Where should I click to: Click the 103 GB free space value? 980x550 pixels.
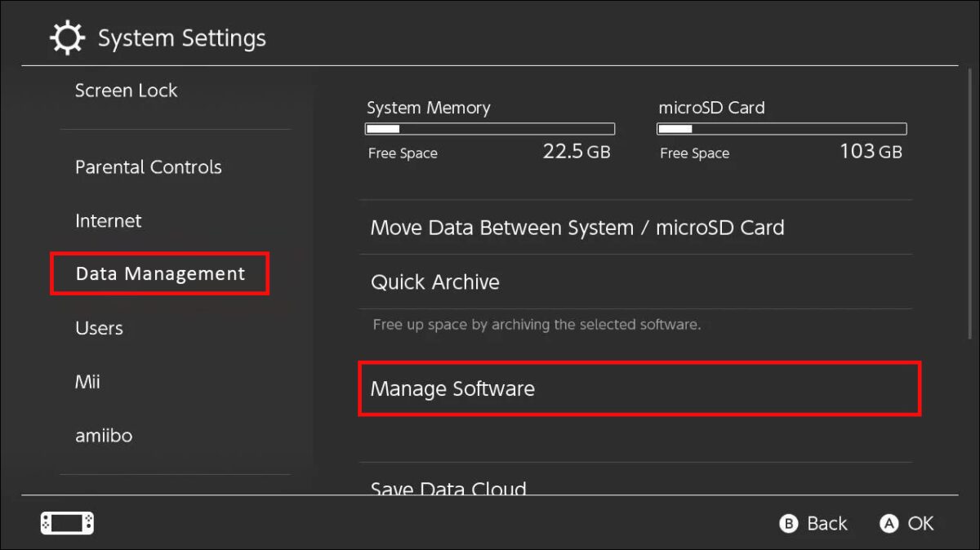click(870, 152)
